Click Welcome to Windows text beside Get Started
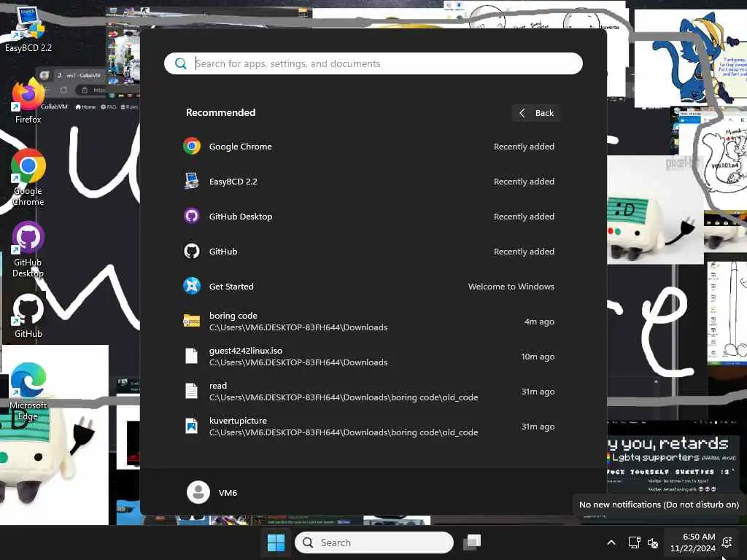 click(511, 287)
